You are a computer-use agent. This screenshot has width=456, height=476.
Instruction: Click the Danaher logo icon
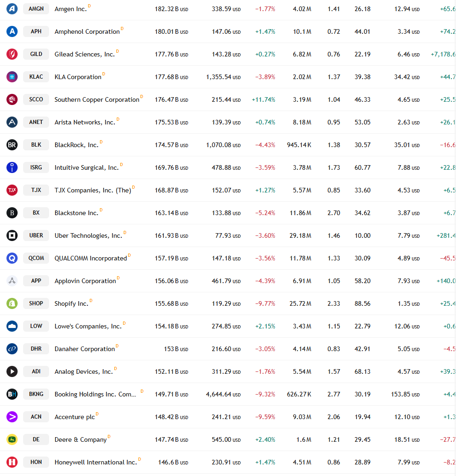[x=12, y=349]
